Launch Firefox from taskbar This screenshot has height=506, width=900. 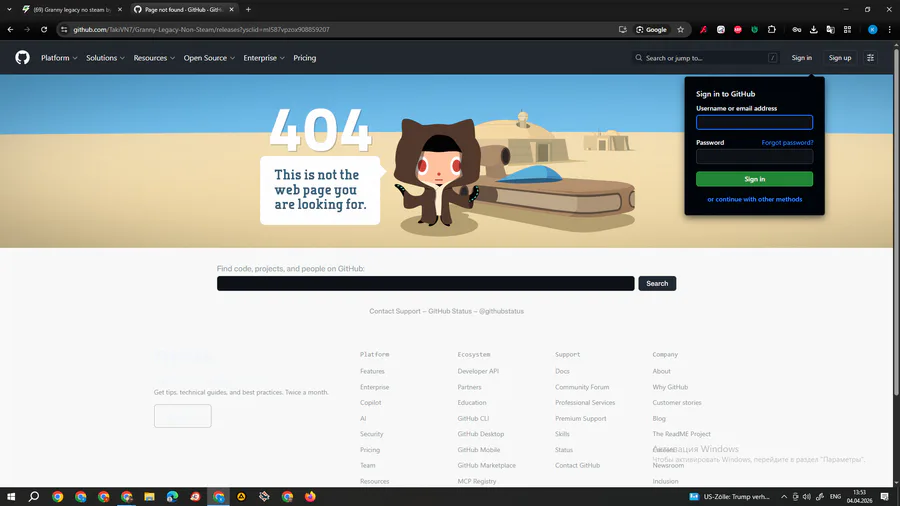310,496
